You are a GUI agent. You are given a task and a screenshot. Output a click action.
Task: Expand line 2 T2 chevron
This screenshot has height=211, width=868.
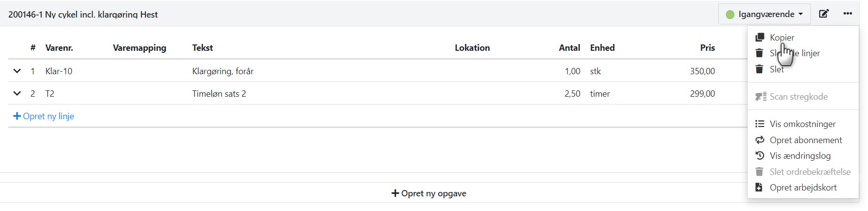17,94
